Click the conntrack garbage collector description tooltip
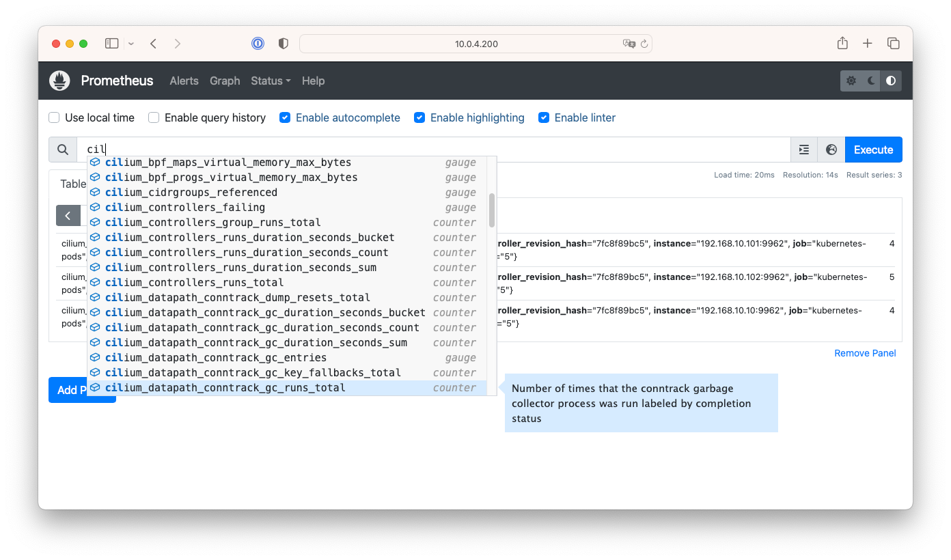The height and width of the screenshot is (560, 951). click(641, 403)
